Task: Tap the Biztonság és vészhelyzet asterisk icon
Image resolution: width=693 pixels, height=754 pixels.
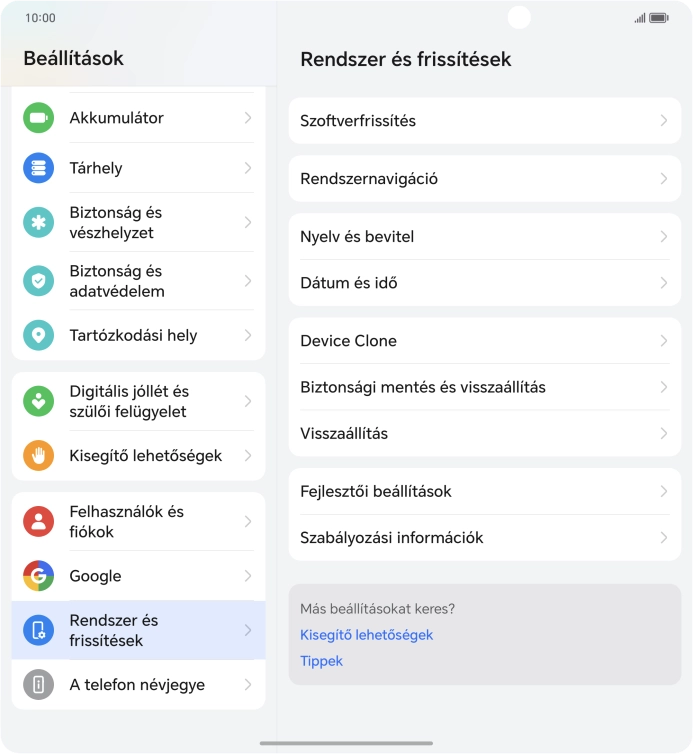Action: pyautogui.click(x=38, y=222)
